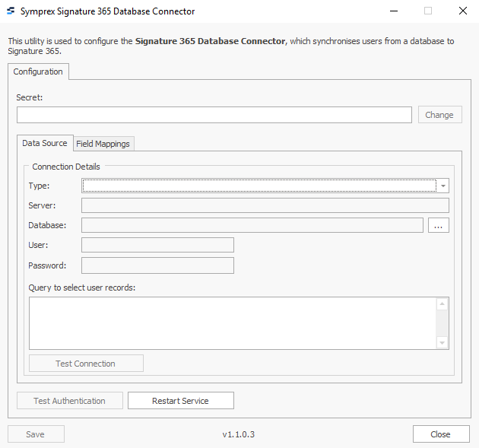
Task: Click the maximize window button
Action: click(x=428, y=11)
